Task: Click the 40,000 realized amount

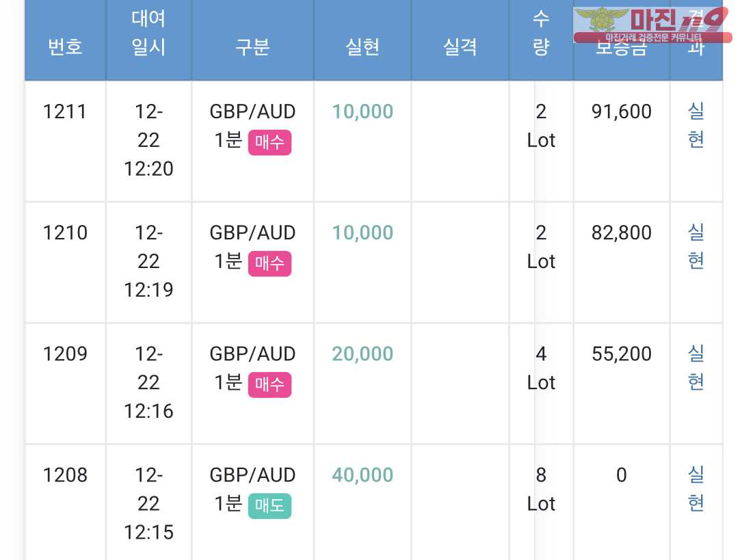Action: (362, 475)
